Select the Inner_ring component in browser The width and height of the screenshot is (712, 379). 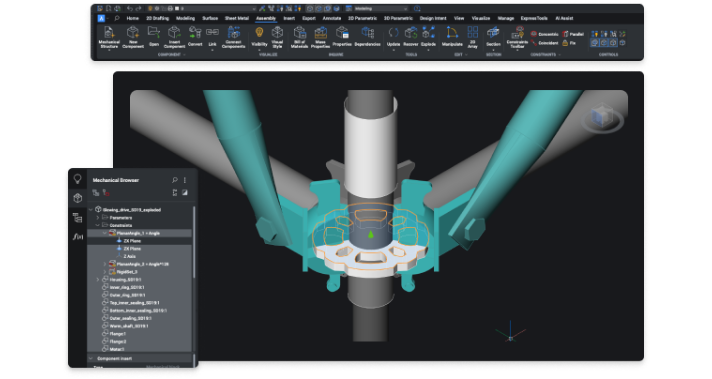click(127, 287)
